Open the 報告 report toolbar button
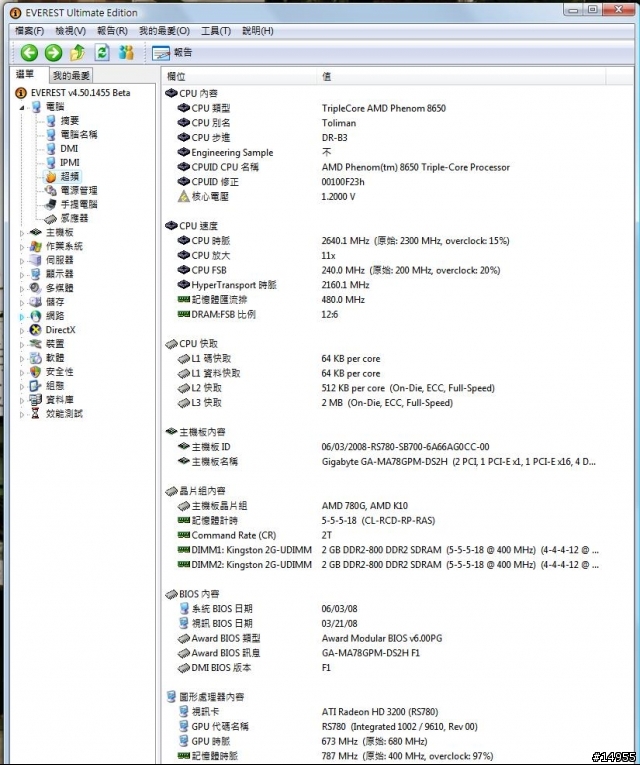The image size is (640, 765). (x=172, y=53)
